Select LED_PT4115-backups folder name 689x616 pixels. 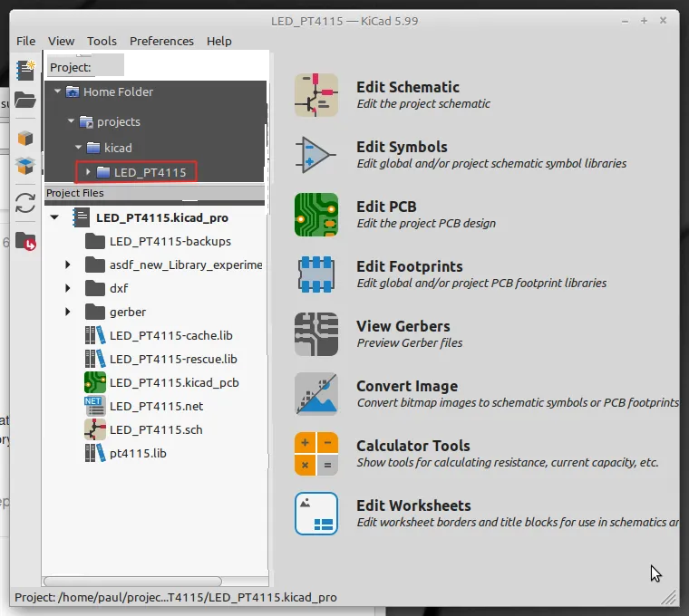[170, 241]
